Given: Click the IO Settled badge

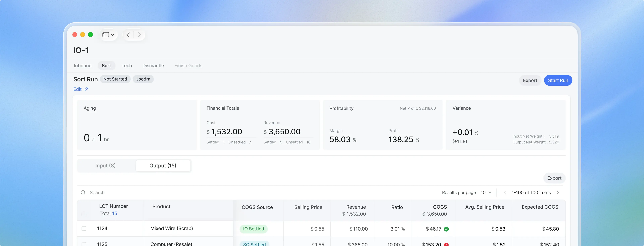Looking at the screenshot, I should pos(254,229).
